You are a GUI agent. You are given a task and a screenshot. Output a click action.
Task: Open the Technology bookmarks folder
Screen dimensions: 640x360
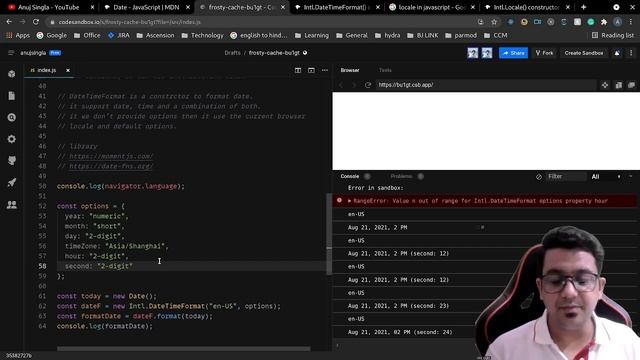[202, 36]
